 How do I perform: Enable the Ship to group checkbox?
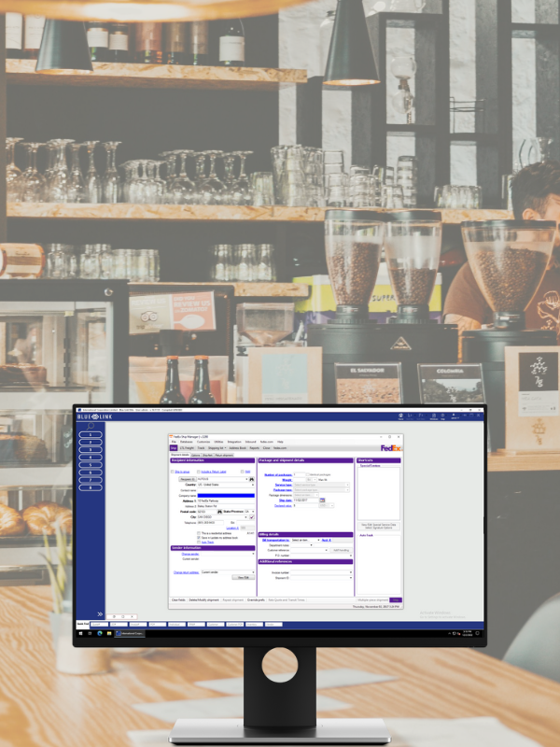click(x=172, y=472)
